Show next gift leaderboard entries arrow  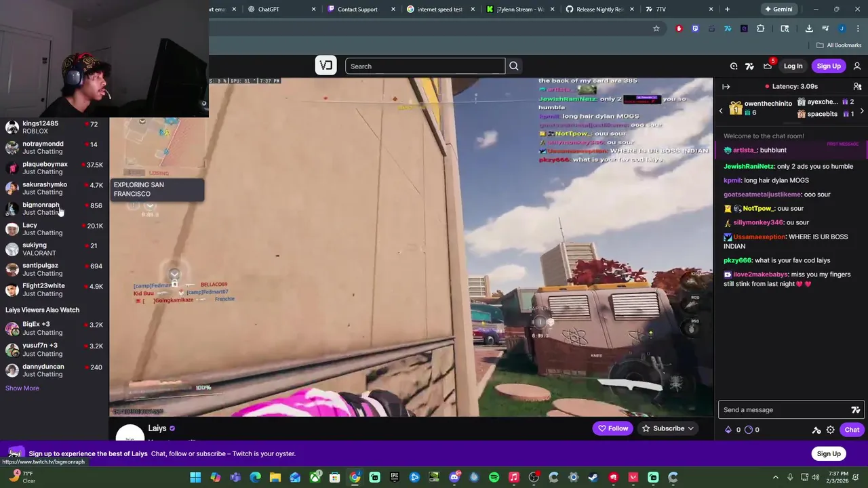[x=862, y=111]
